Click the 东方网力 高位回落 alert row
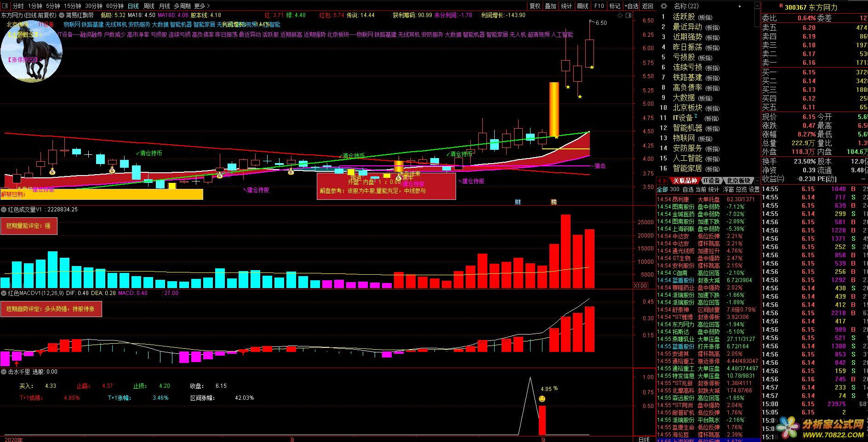Image resolution: width=868 pixels, height=442 pixels. [x=708, y=324]
